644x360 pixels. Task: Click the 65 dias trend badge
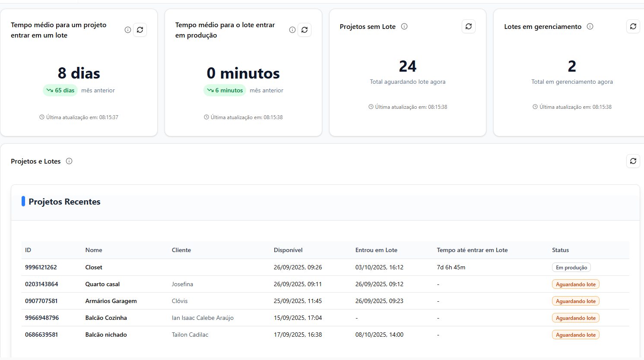click(x=60, y=91)
